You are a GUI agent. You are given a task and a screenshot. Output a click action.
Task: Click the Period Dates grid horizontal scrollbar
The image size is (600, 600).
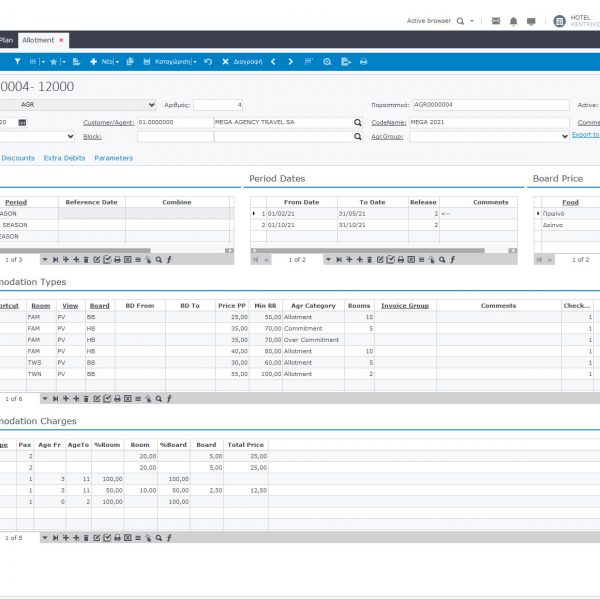370,251
